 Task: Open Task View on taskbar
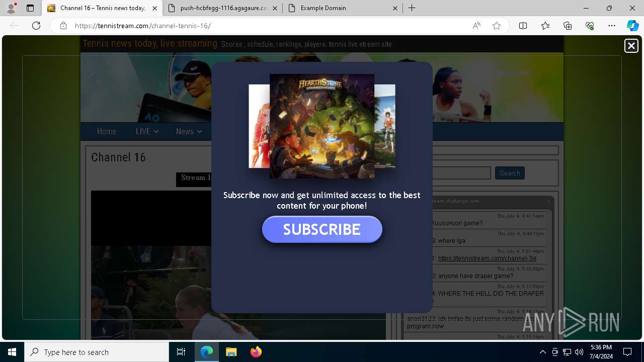click(x=181, y=352)
